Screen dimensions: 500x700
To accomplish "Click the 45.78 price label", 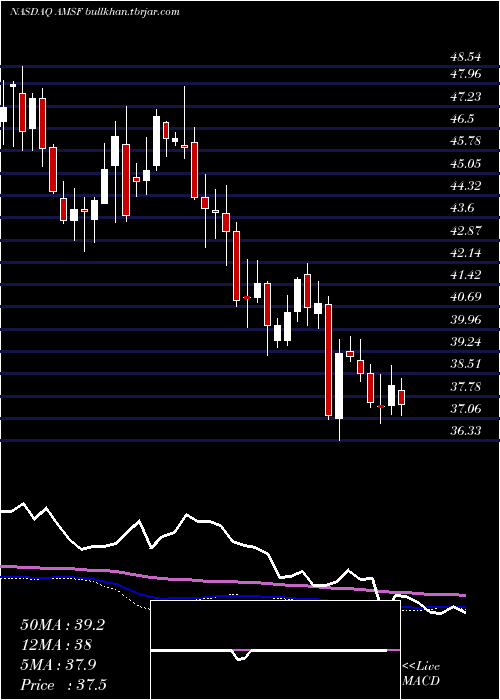I will point(466,141).
